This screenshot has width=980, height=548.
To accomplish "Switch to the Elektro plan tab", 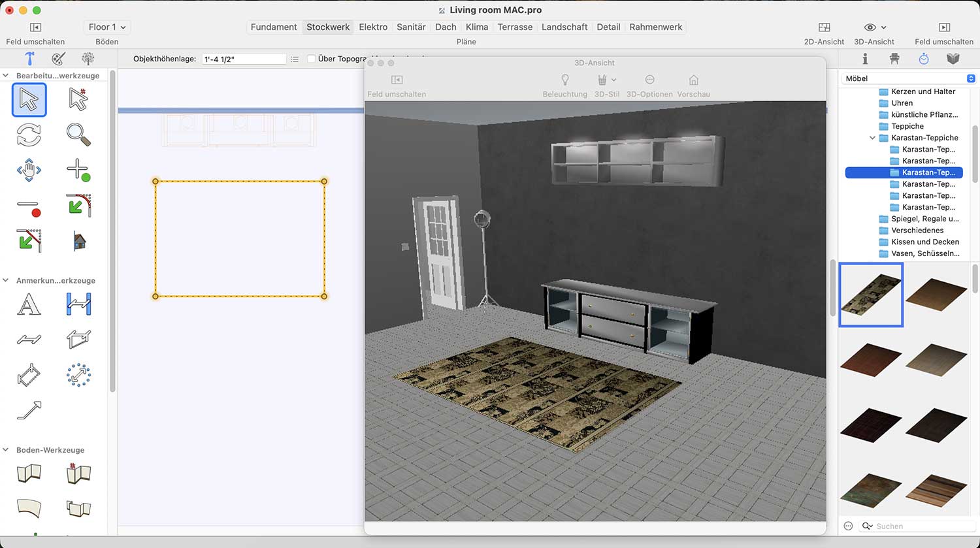I will click(x=373, y=27).
